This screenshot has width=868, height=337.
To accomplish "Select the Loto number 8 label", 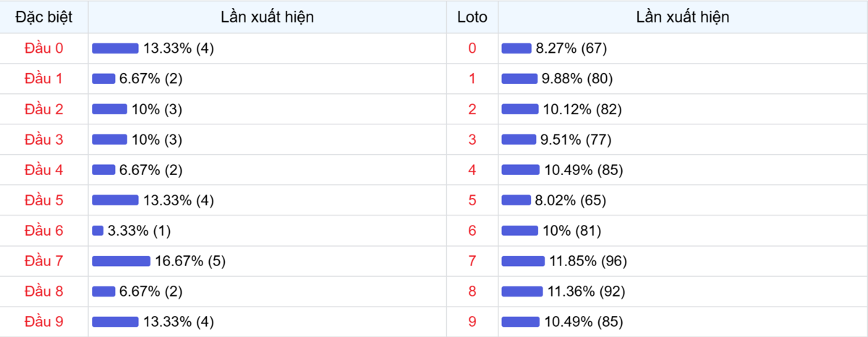I will tap(472, 291).
